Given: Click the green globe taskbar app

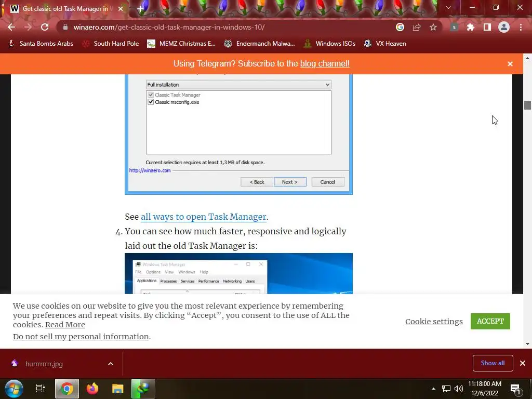Looking at the screenshot, I should [143, 389].
